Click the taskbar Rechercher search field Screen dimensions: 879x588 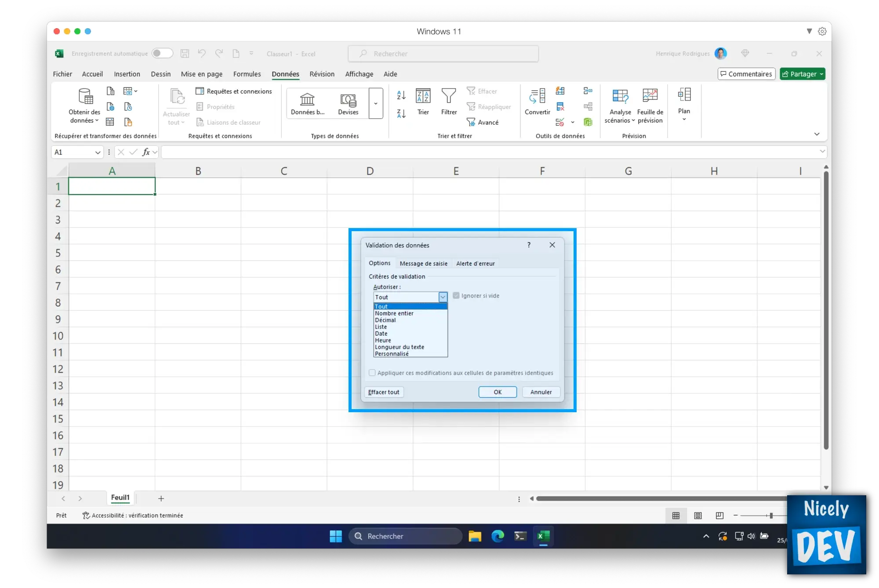tap(405, 536)
